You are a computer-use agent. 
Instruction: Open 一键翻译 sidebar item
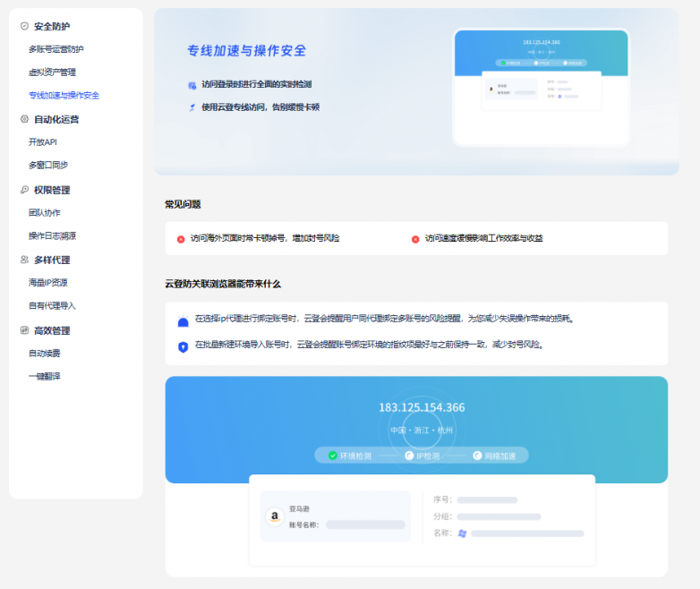click(x=45, y=377)
